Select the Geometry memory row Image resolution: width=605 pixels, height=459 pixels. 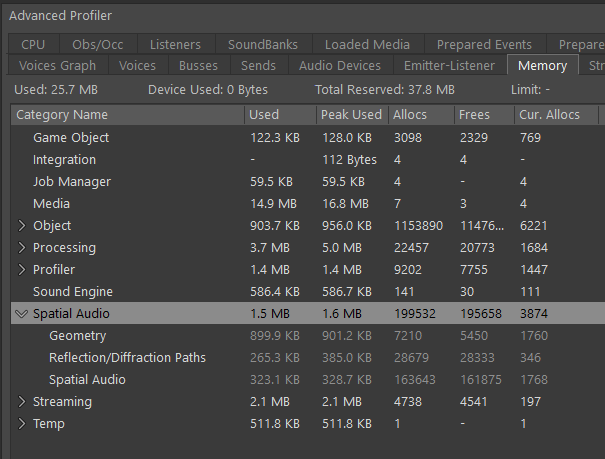tap(77, 336)
